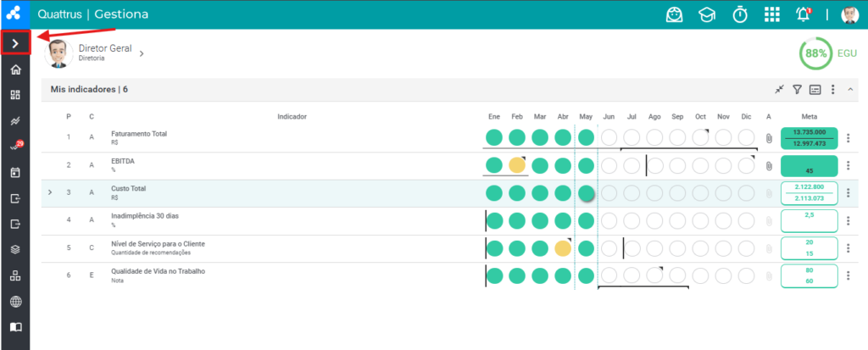Open three-dot menu for Faturamento Total row
868x350 pixels.
[x=848, y=138]
